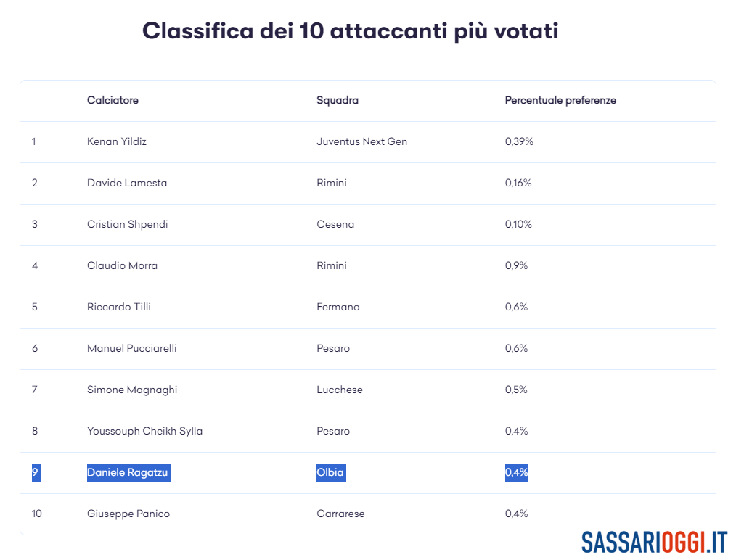736x560 pixels.
Task: Click the Juventus Next Gen team cell
Action: pyautogui.click(x=362, y=141)
